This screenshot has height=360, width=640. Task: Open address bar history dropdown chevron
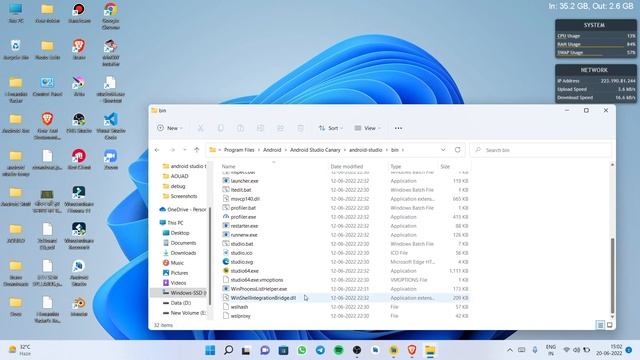(443, 150)
